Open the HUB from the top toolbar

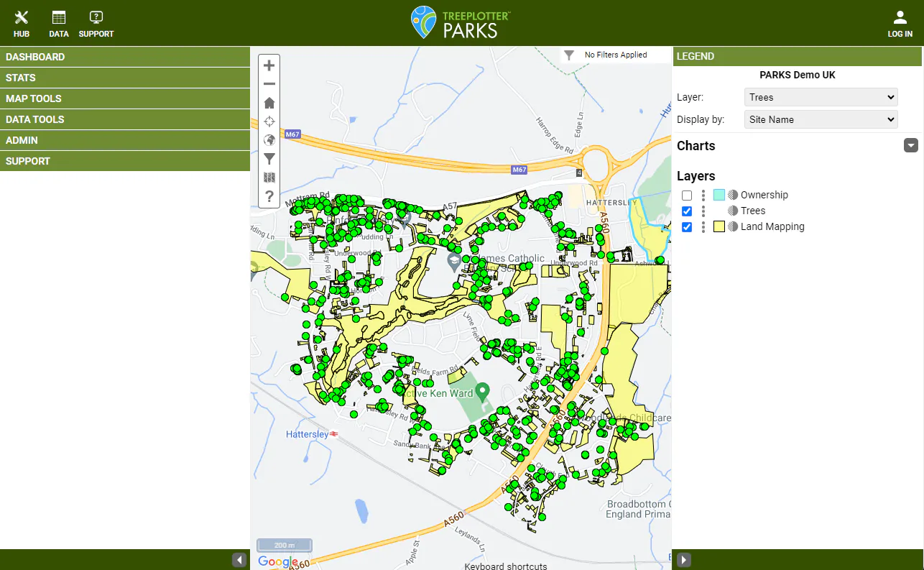pos(21,22)
